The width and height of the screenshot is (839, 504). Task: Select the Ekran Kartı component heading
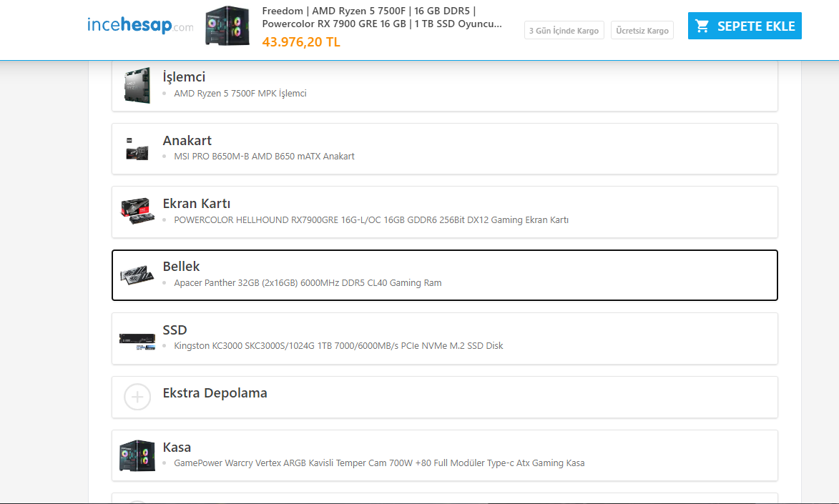click(197, 203)
